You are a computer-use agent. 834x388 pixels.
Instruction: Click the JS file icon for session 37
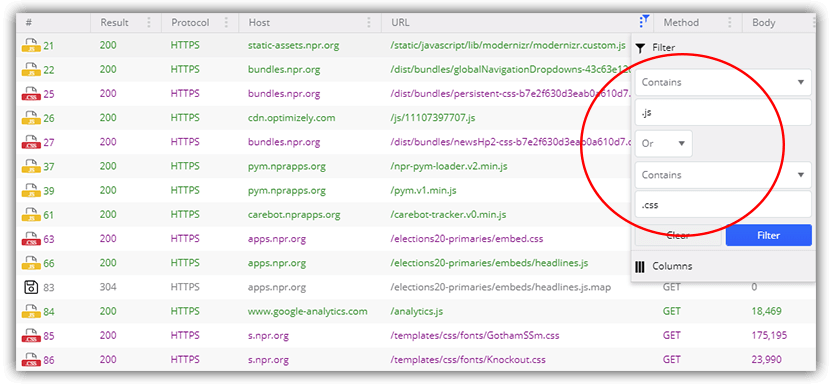click(x=31, y=166)
